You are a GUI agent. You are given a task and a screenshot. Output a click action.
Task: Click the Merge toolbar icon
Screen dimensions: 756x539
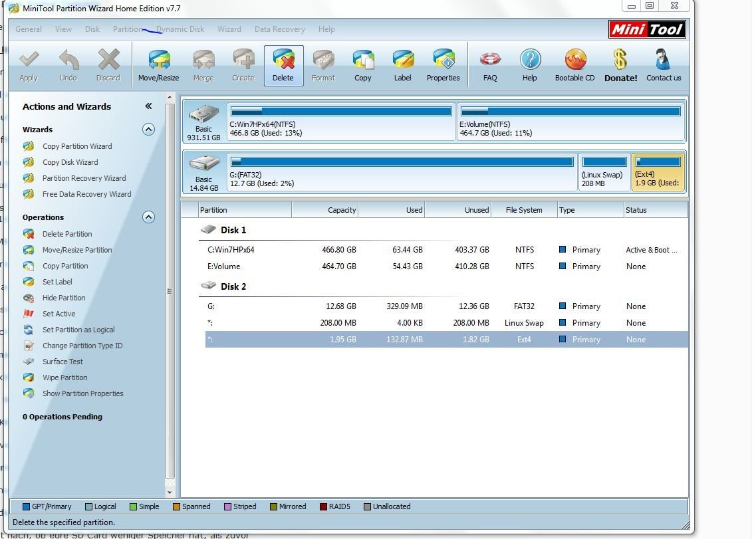click(x=203, y=66)
